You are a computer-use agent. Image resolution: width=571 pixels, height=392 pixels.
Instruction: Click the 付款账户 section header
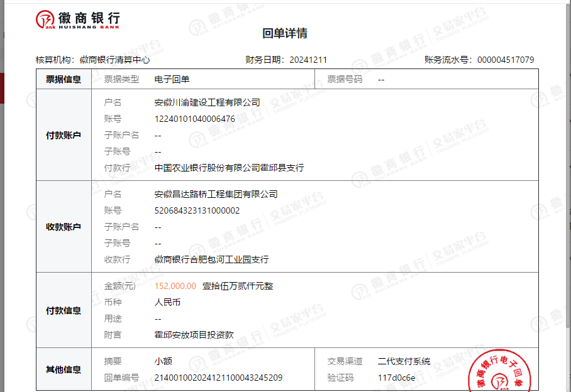[64, 135]
